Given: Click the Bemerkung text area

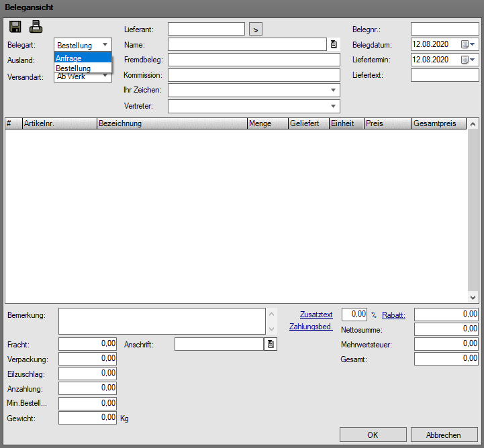Looking at the screenshot, I should [x=162, y=321].
